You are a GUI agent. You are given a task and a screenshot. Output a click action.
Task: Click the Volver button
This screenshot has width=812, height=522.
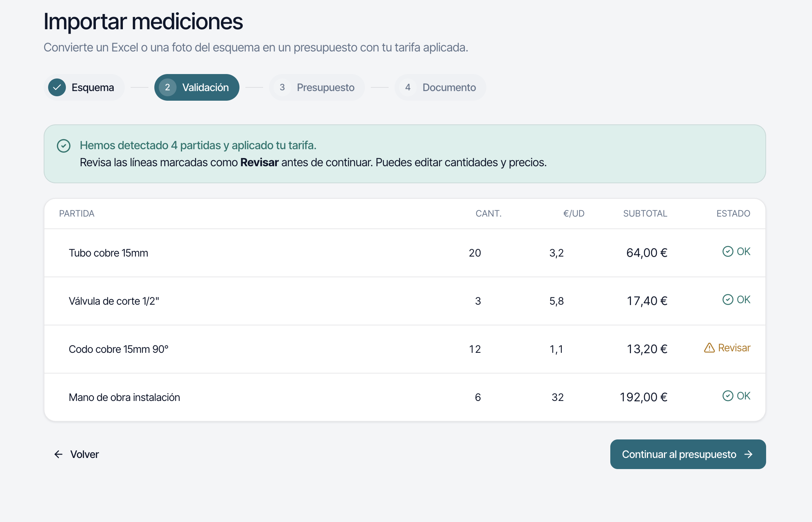pos(76,454)
